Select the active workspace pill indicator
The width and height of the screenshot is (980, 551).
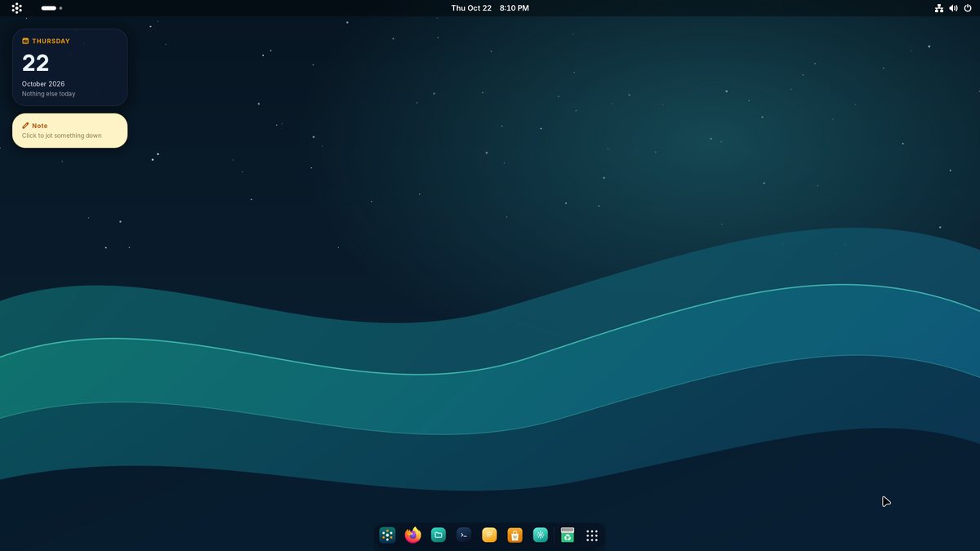pos(49,8)
